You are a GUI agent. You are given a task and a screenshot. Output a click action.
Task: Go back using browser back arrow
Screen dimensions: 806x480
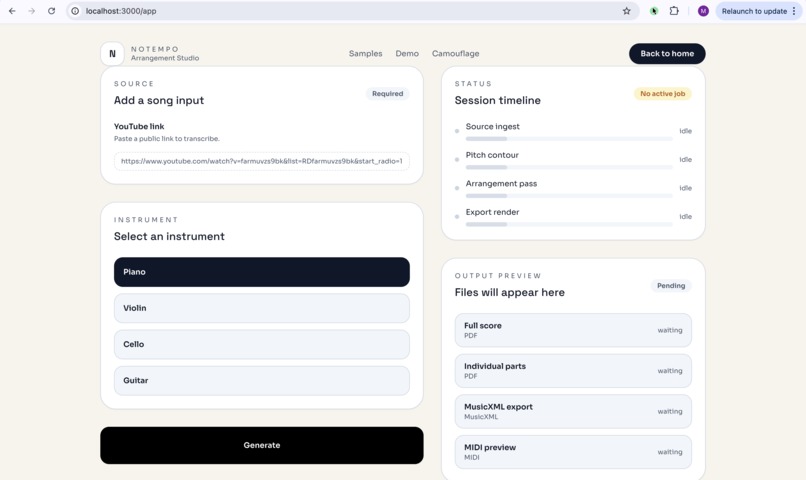(12, 11)
